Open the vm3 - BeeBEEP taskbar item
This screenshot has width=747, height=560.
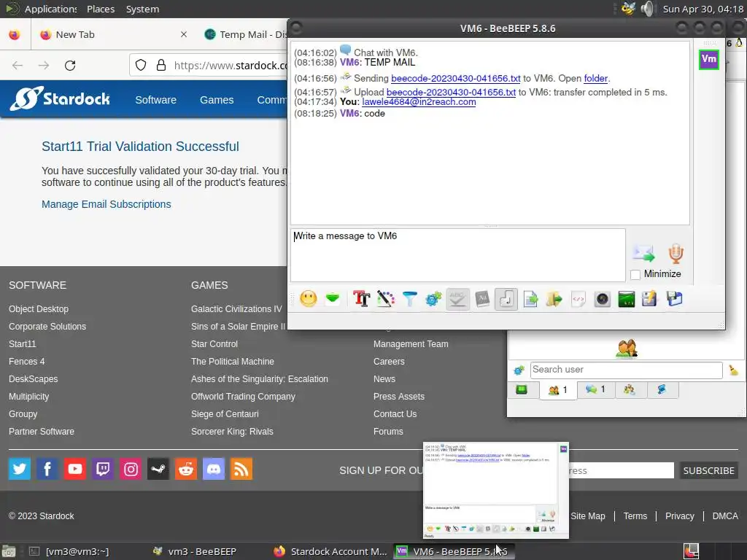[x=196, y=551]
